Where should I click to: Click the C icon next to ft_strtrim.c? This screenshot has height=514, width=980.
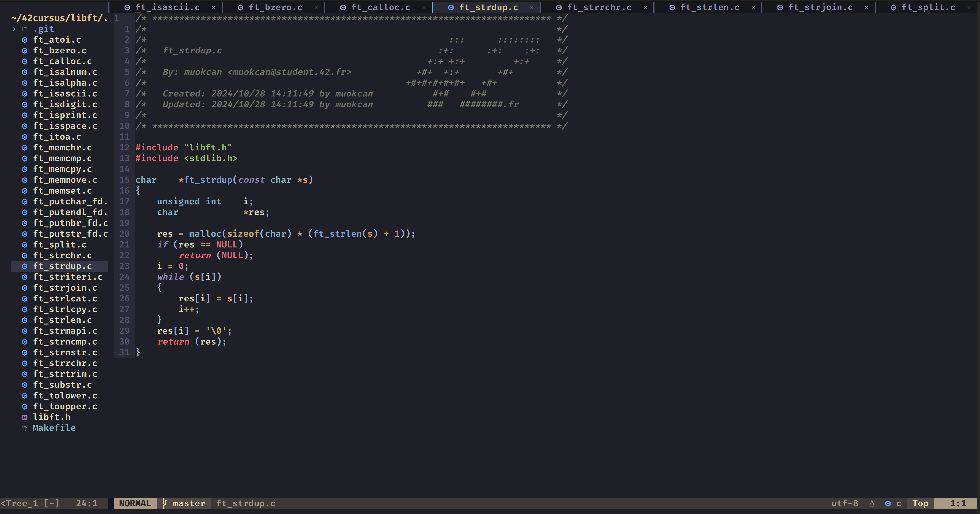[x=25, y=374]
